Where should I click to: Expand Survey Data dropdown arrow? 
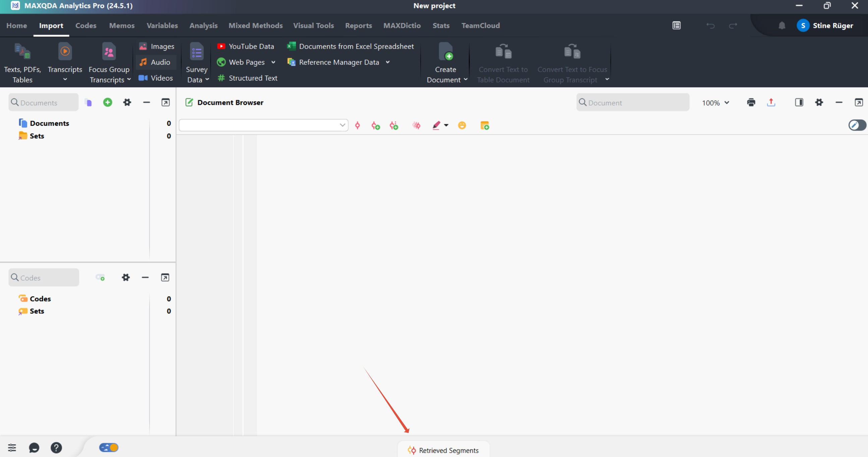click(207, 79)
